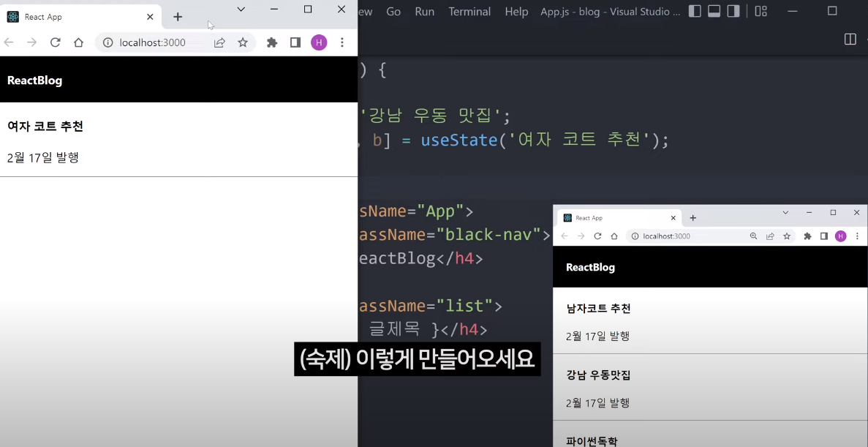This screenshot has height=447, width=868.
Task: Split the editor in VS Code
Action: tap(850, 39)
